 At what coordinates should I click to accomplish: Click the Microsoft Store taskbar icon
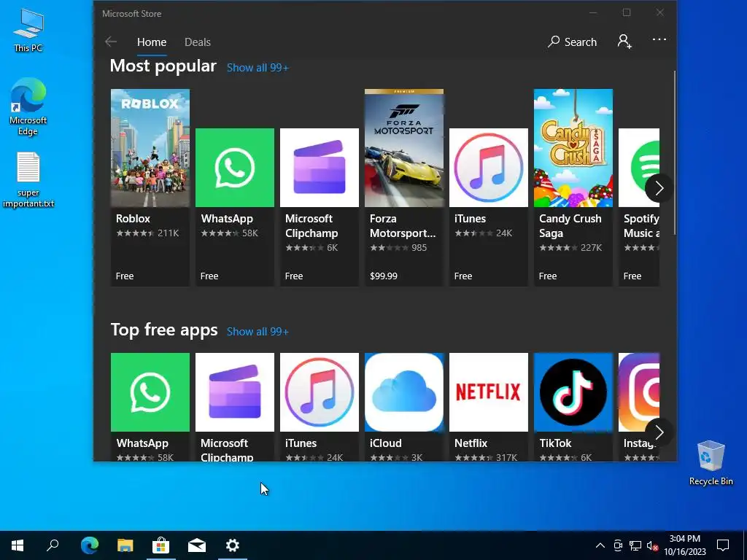click(161, 545)
